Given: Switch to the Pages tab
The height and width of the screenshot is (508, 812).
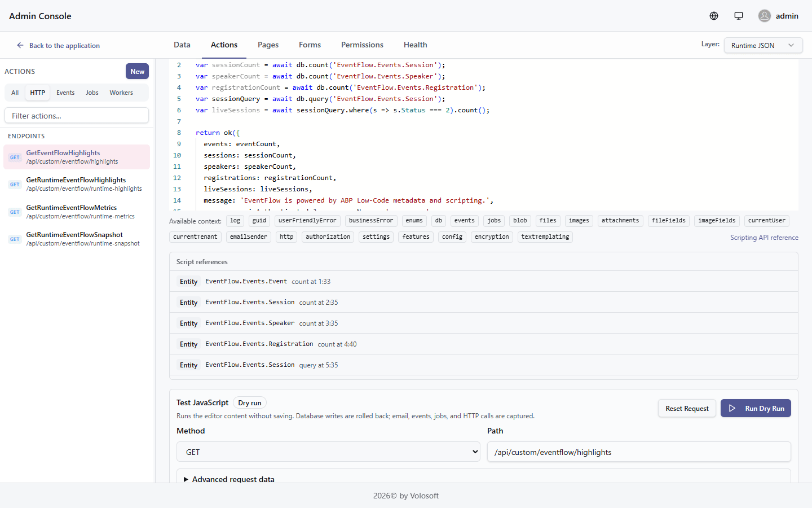Looking at the screenshot, I should [268, 45].
